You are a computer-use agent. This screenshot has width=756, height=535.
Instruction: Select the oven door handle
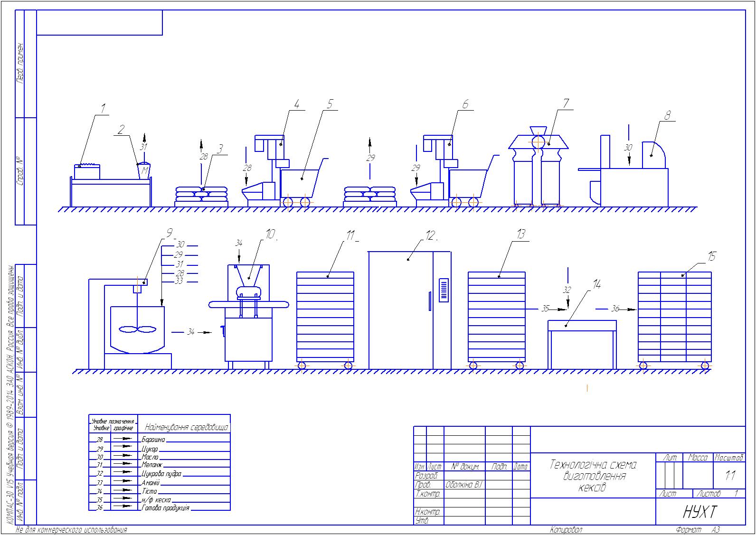click(430, 301)
